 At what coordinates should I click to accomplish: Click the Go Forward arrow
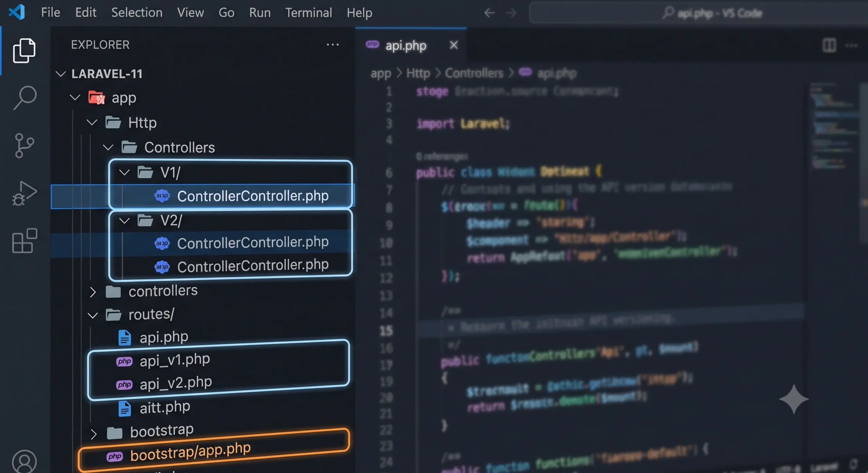coord(511,13)
